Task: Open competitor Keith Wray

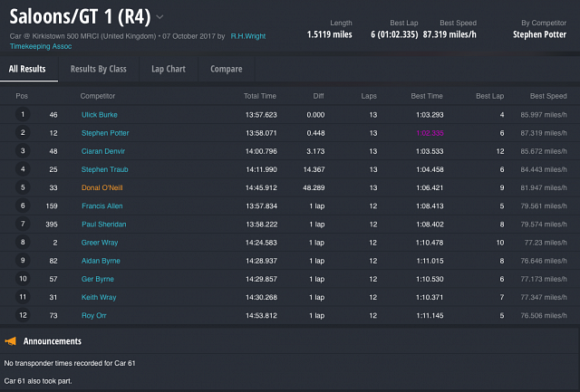Action: [x=99, y=297]
